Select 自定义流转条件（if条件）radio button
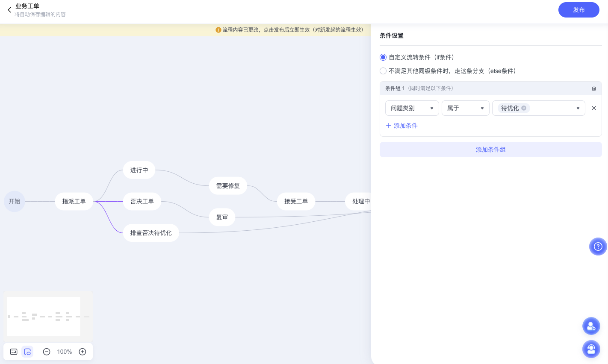The width and height of the screenshot is (608, 364). [x=383, y=57]
